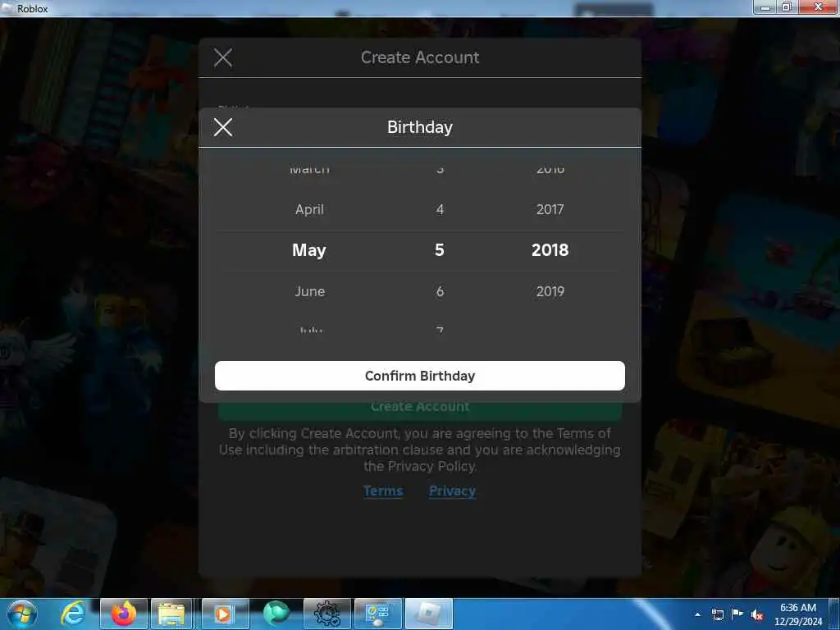Pick the selected day 5
This screenshot has width=840, height=630.
tap(440, 249)
